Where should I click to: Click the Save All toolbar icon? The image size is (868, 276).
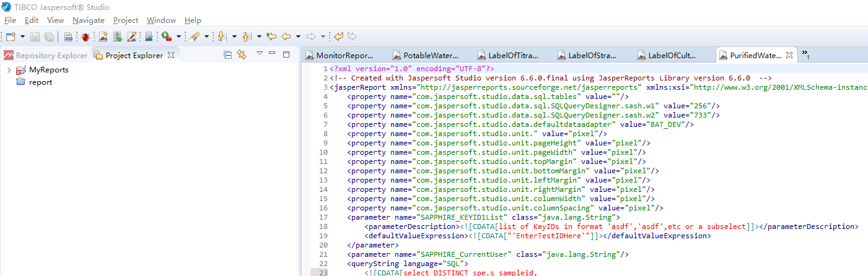pos(49,37)
